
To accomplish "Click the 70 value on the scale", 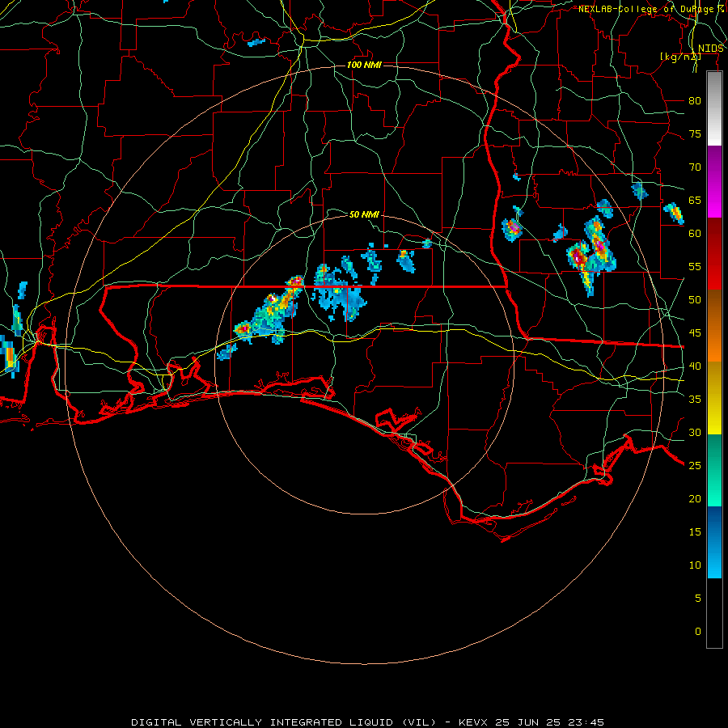I will click(695, 167).
